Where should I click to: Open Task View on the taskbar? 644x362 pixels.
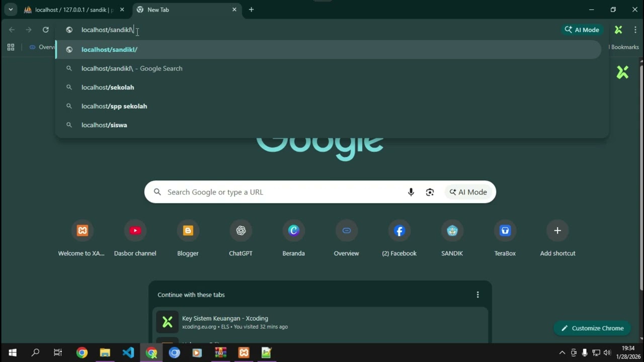58,352
